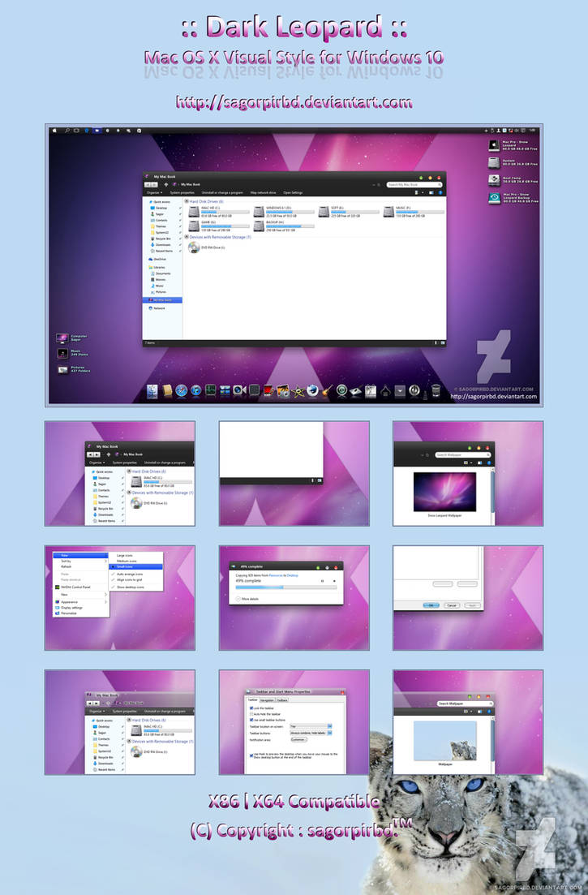Open sagorpirbd.deviantart.com link in the header

click(x=294, y=102)
